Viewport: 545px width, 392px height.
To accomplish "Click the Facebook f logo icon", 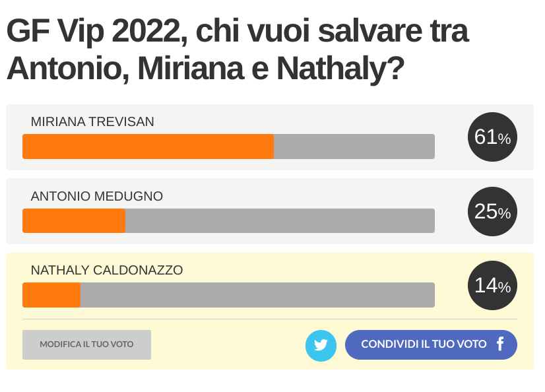I will 500,344.
